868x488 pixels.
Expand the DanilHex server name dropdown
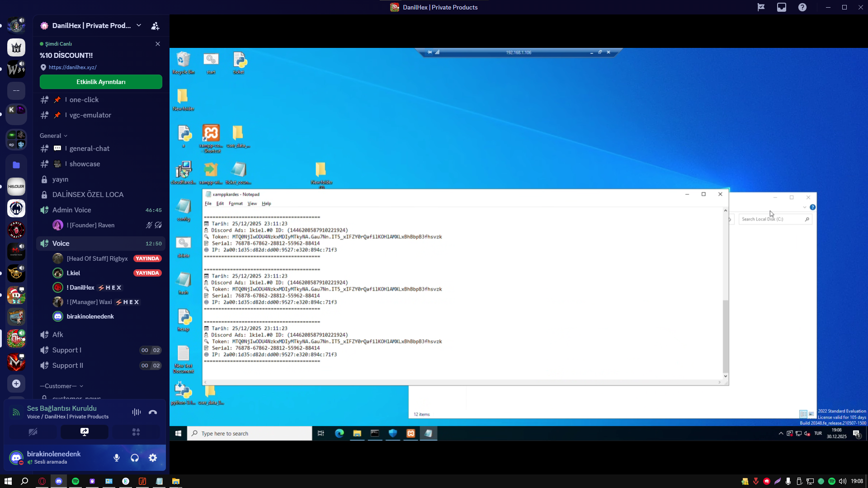click(x=139, y=25)
